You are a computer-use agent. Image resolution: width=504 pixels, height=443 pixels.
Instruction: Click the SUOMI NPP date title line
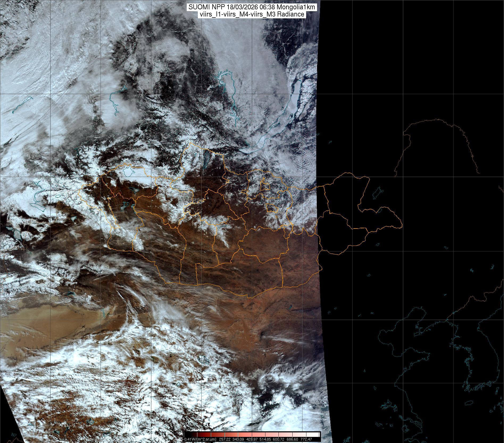click(x=252, y=7)
